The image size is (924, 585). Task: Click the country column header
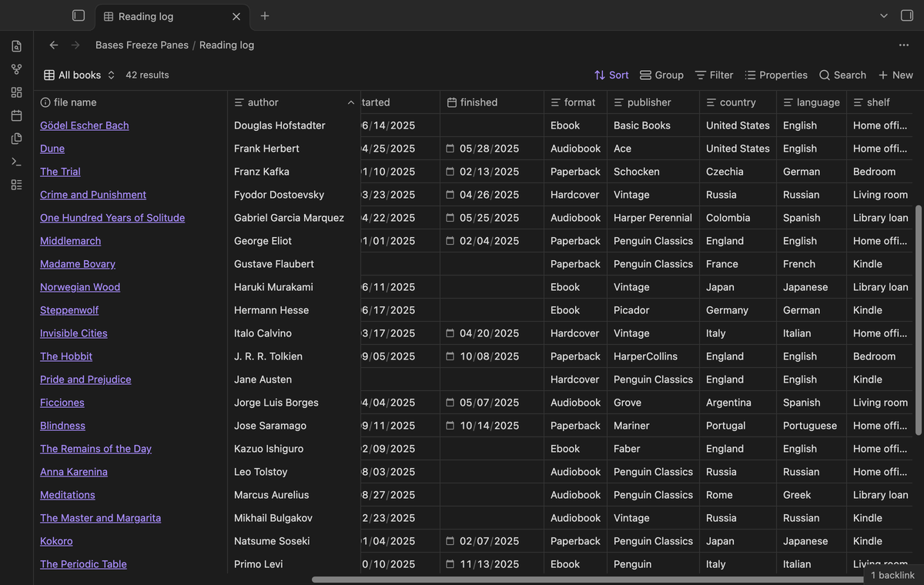(738, 102)
